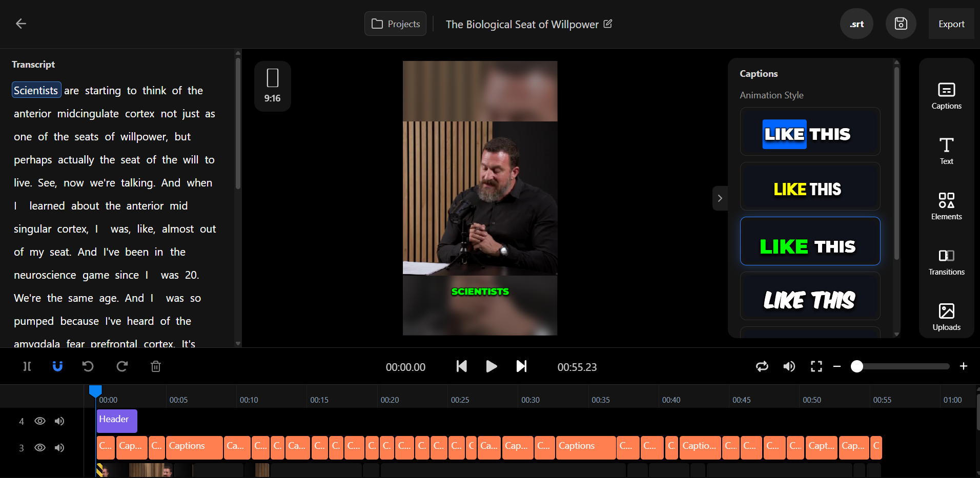Open the 9:16 aspect ratio selector
This screenshot has width=980, height=478.
point(273,86)
